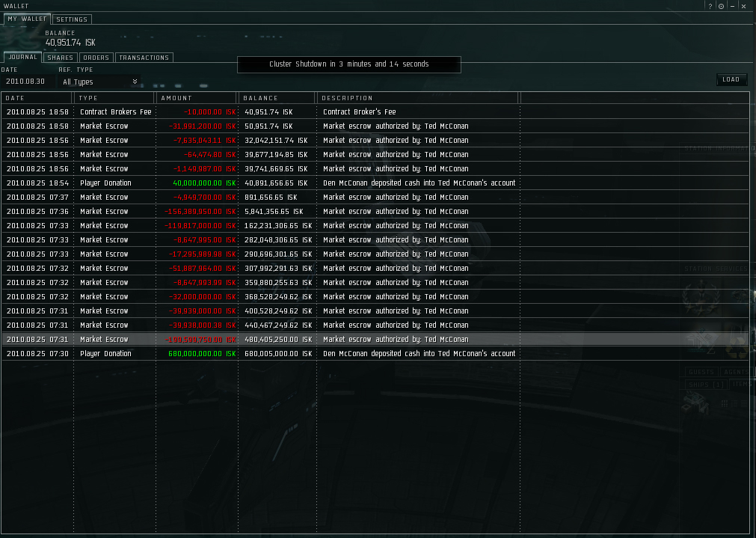Click the 282,048,306.65 ISK balance cell
756x538 pixels.
(x=278, y=239)
